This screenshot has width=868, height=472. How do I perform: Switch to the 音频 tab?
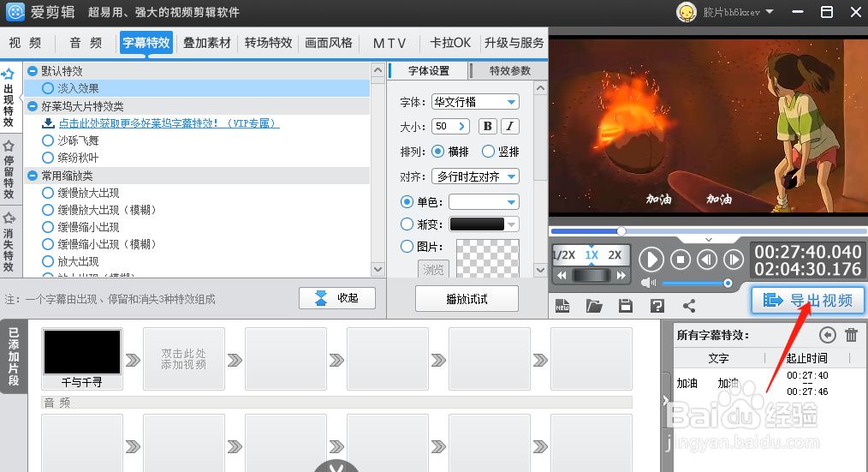(x=86, y=43)
